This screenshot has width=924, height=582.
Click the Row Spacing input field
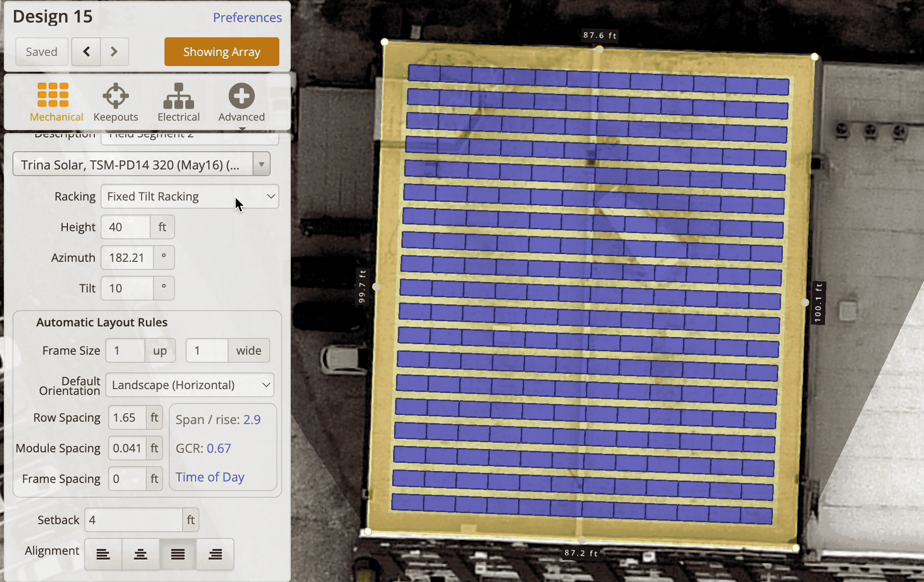tap(127, 417)
